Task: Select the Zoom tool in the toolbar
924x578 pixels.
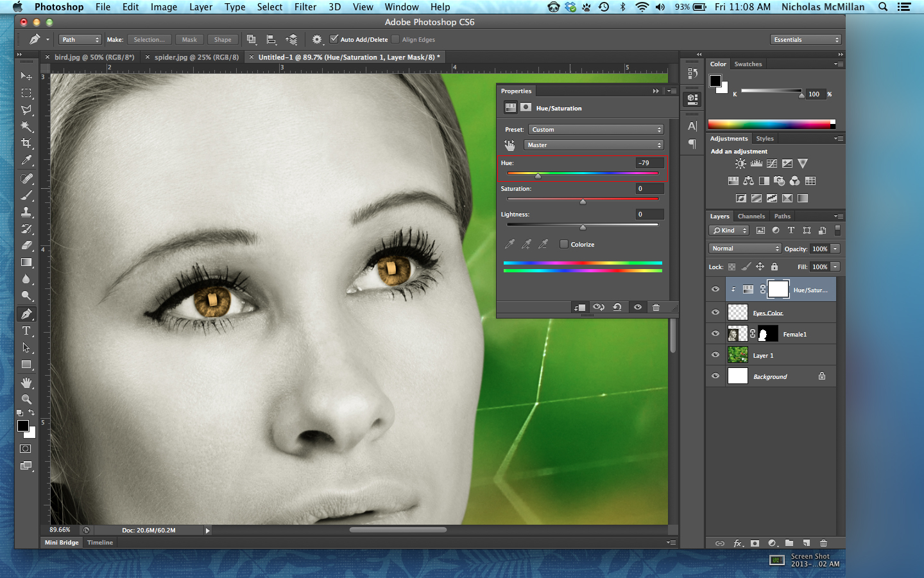Action: (x=26, y=399)
